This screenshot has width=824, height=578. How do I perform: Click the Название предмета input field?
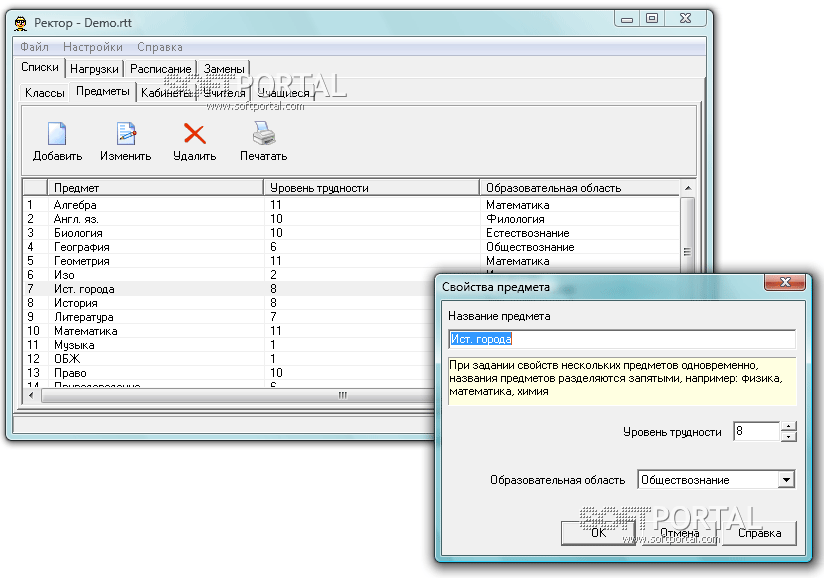point(622,339)
